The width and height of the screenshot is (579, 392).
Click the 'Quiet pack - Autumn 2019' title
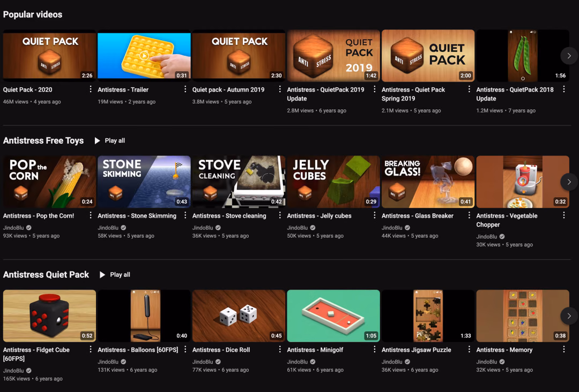point(228,89)
